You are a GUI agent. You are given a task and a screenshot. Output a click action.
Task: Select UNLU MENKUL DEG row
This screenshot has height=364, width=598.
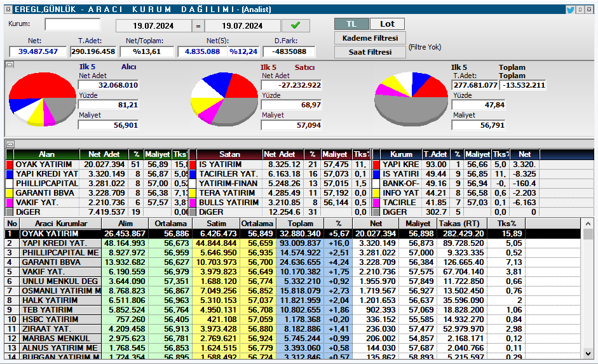click(x=292, y=281)
